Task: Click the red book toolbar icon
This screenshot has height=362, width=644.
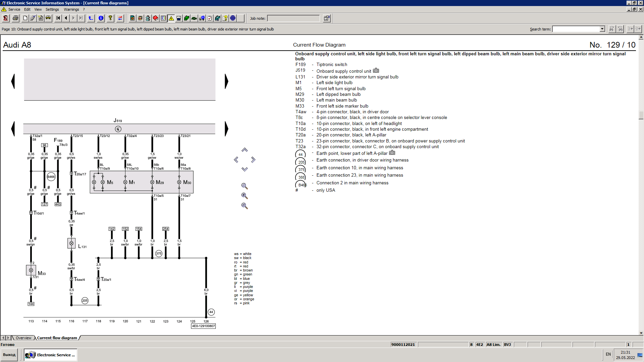Action: (156, 18)
